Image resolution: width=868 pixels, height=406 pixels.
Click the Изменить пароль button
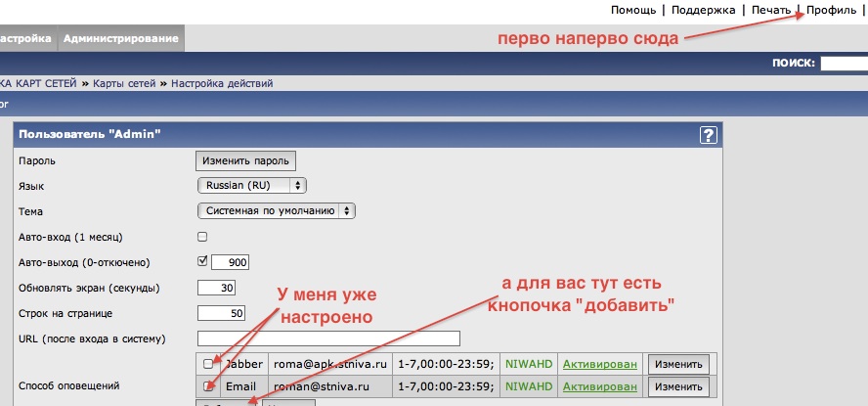245,160
